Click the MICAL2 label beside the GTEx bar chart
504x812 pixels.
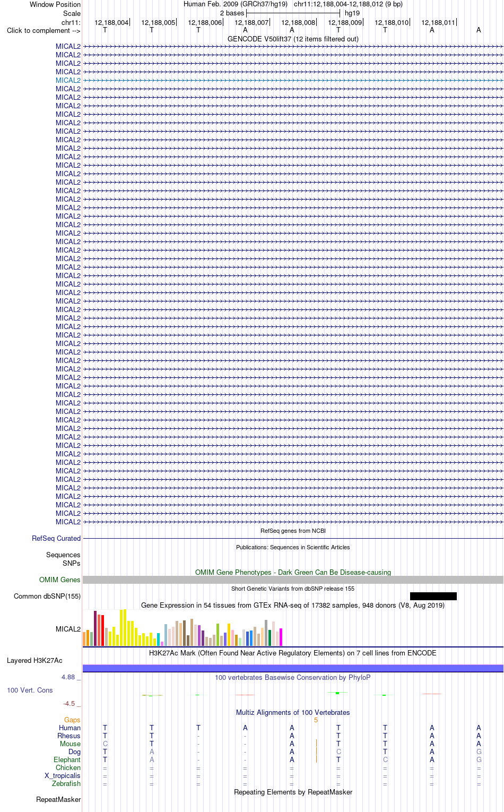pos(68,629)
